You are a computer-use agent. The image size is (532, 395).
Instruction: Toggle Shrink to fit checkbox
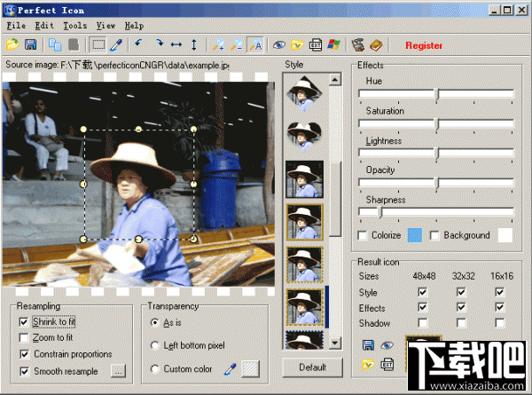(24, 321)
